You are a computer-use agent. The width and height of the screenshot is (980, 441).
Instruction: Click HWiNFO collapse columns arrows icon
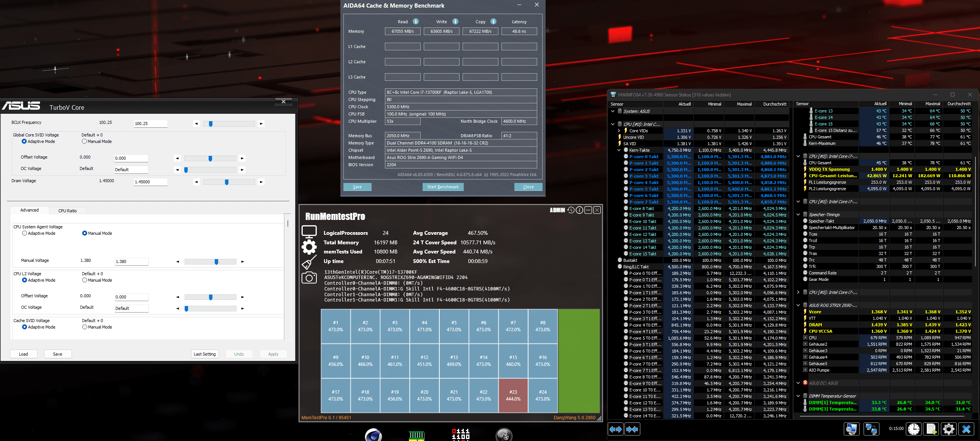[x=632, y=429]
